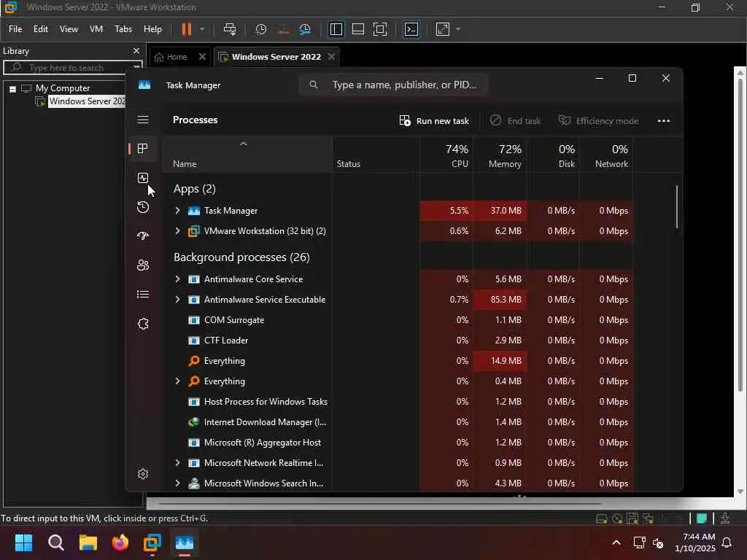Switch to VMware Home tab
Viewport: 747px width, 560px height.
point(177,57)
